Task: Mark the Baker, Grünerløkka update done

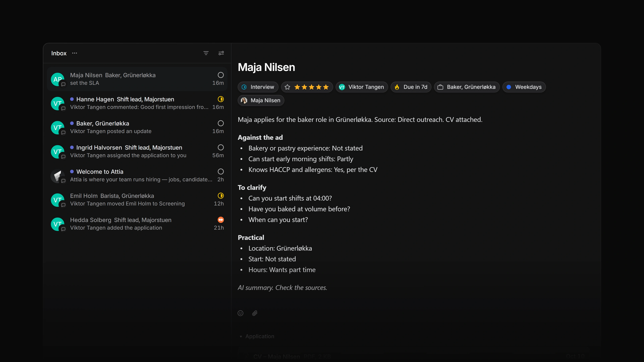Action: [221, 123]
